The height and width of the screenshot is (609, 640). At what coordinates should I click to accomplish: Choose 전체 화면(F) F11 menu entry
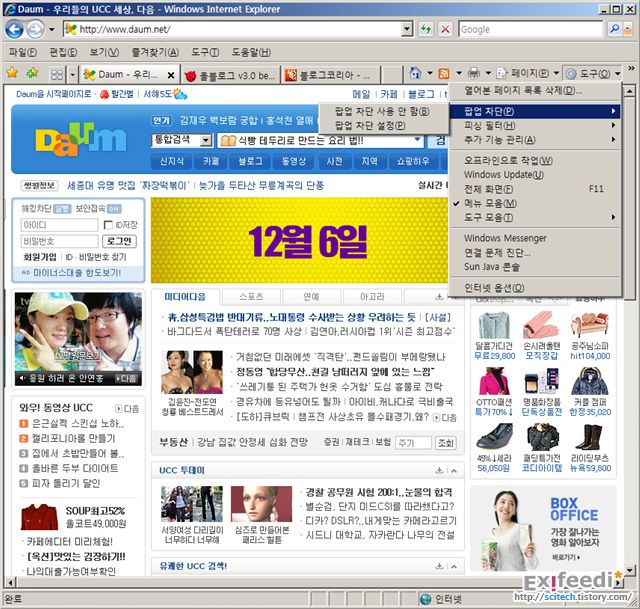(535, 189)
